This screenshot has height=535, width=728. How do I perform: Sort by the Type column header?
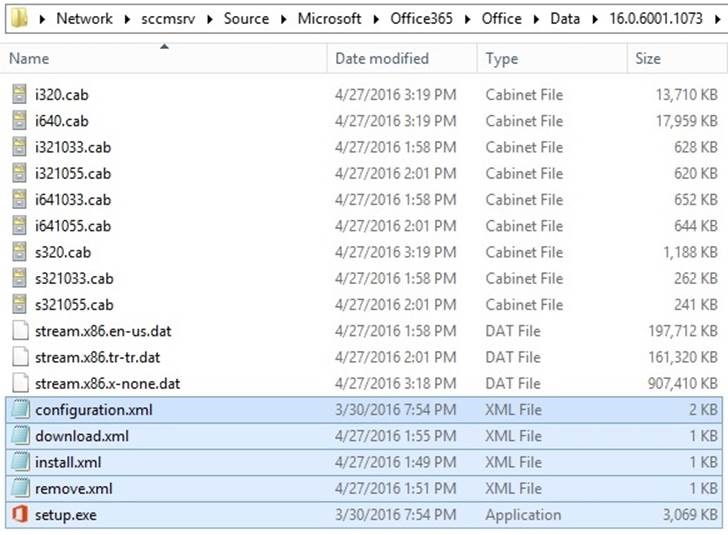pos(552,59)
